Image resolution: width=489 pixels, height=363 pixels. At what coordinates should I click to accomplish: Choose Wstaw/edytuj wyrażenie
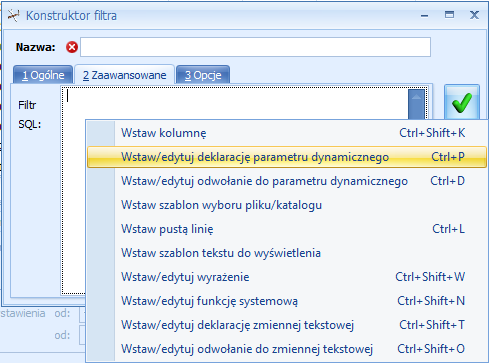coord(287,277)
